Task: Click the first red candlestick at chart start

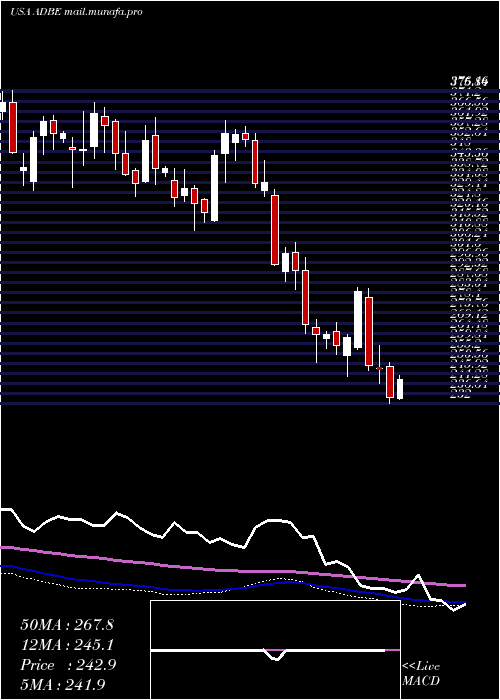Action: coord(13,128)
